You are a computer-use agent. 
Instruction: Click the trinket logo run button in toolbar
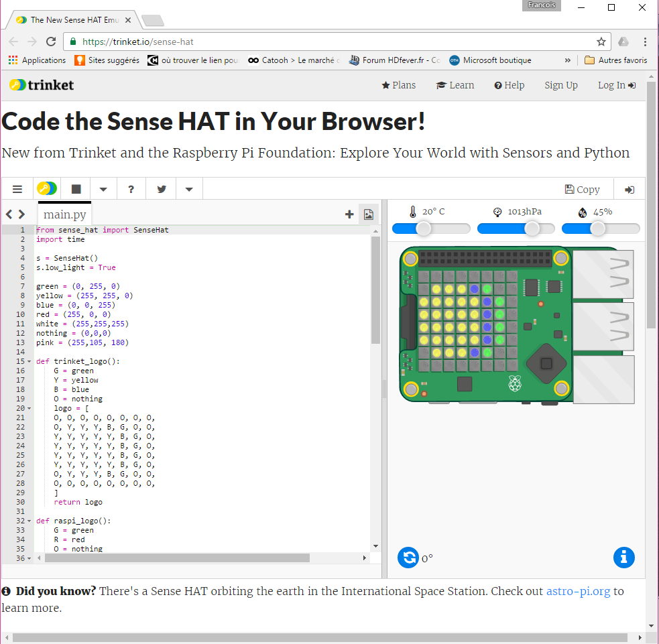pos(47,188)
